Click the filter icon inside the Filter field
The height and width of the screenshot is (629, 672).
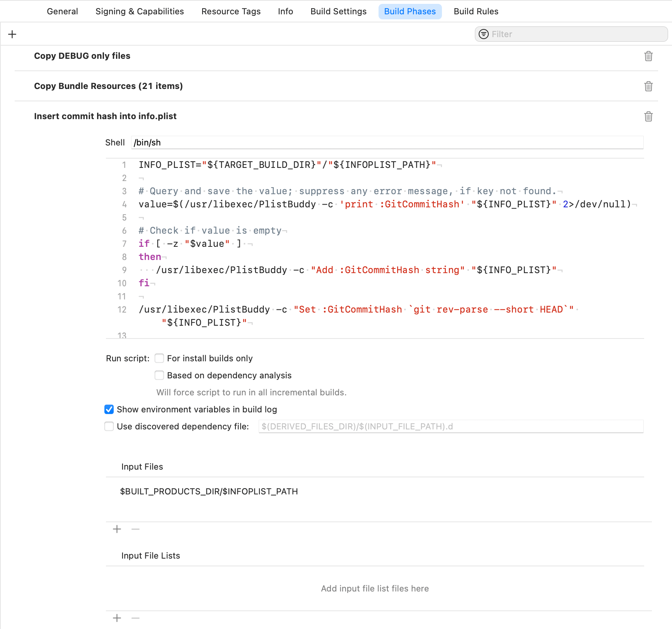484,34
